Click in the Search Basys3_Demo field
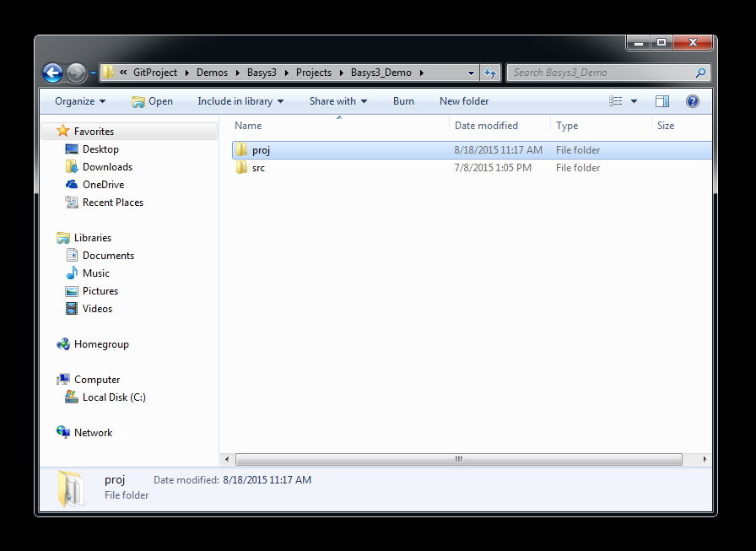The image size is (756, 551). (601, 73)
